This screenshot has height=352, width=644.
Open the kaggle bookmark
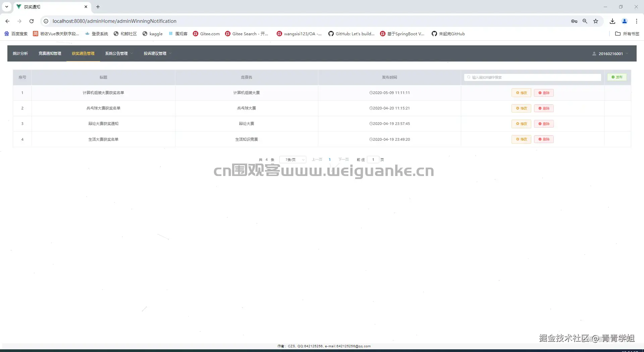[x=153, y=34]
